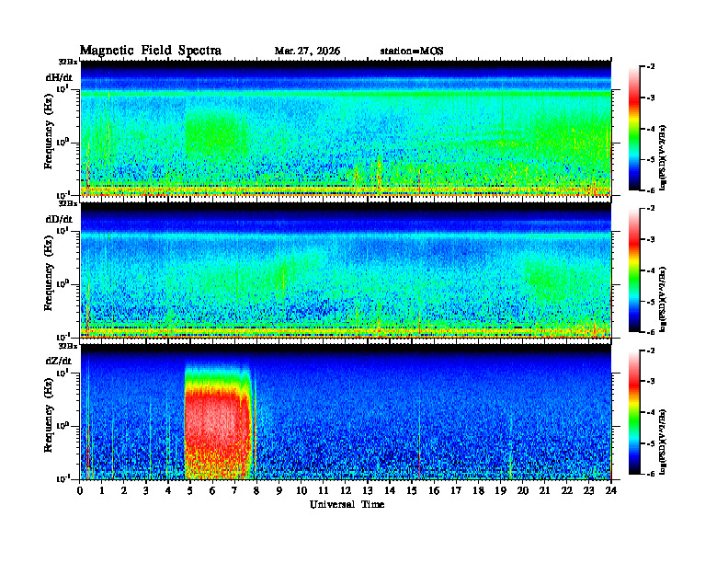The image size is (728, 563).
Task: Click the hour 18 tick label
Action: tap(478, 491)
